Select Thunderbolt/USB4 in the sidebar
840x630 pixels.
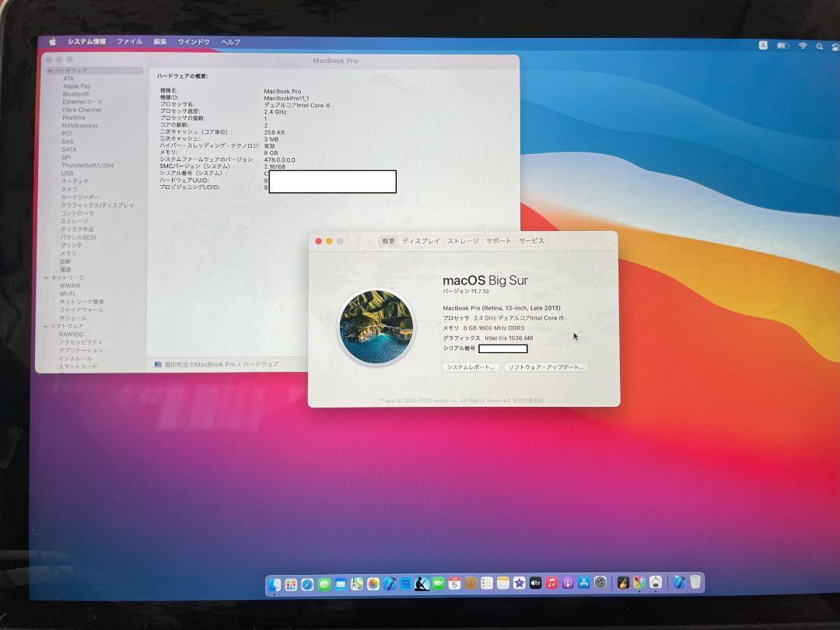[x=87, y=166]
